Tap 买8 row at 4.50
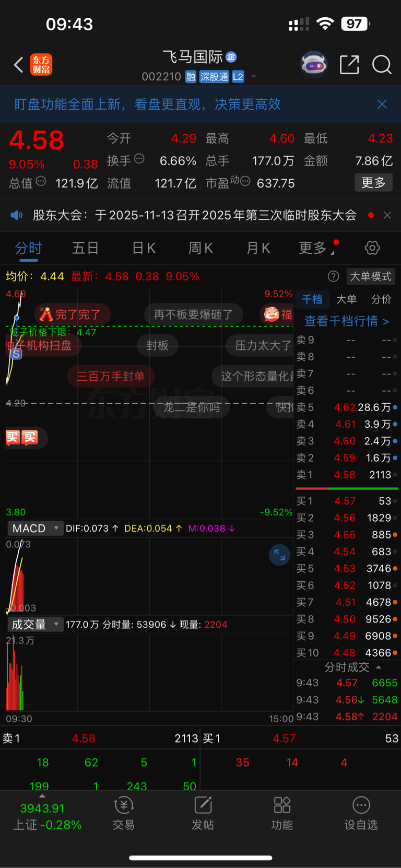The image size is (401, 868). tap(347, 619)
